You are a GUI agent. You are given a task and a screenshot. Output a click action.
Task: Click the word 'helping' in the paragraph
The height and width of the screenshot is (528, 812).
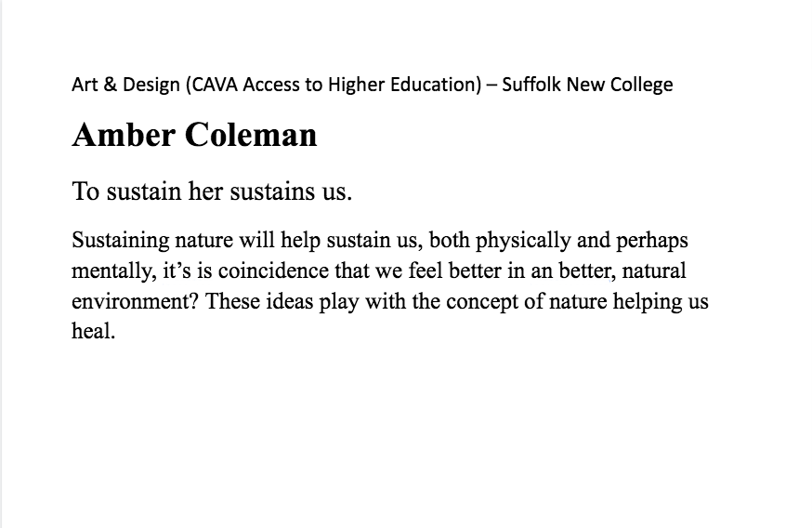648,302
